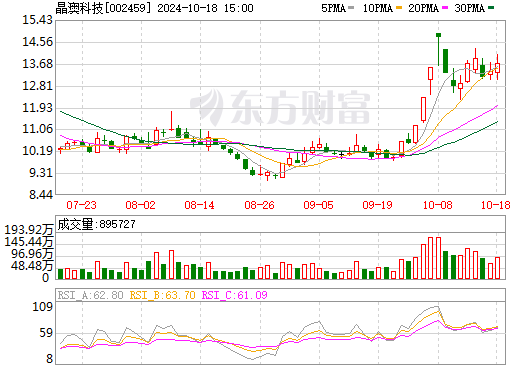520x365 pixels.
Task: Click the highest green candlestick near 10-08
Action: pos(438,35)
